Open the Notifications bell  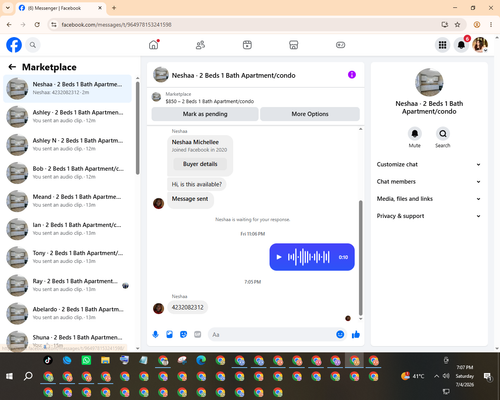[x=461, y=45]
